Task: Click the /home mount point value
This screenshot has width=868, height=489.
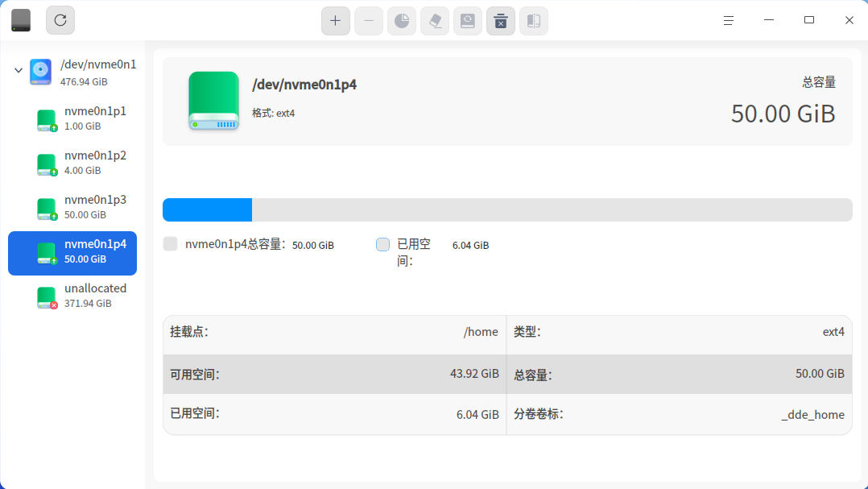Action: point(481,332)
